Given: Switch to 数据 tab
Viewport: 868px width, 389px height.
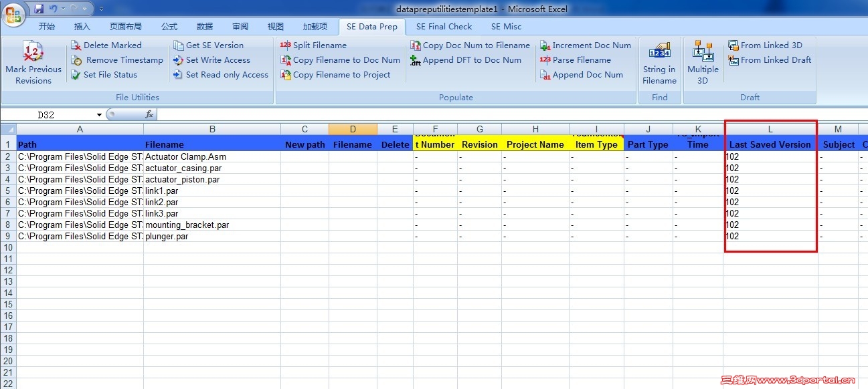Looking at the screenshot, I should coord(205,27).
